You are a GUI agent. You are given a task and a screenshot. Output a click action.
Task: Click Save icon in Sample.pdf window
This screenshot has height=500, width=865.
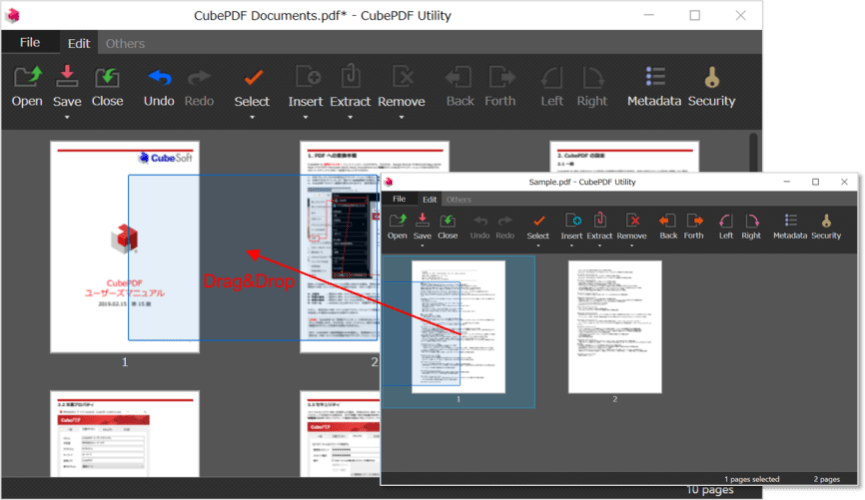point(422,220)
